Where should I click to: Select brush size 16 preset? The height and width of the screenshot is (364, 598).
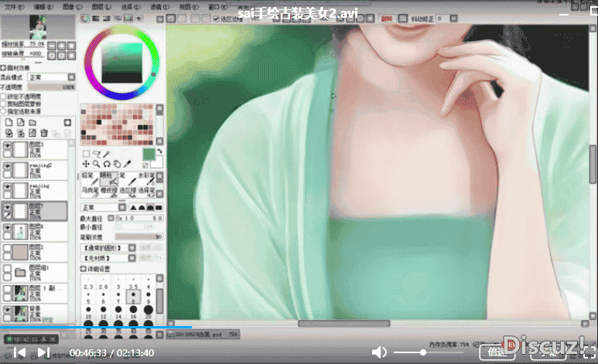(133, 311)
